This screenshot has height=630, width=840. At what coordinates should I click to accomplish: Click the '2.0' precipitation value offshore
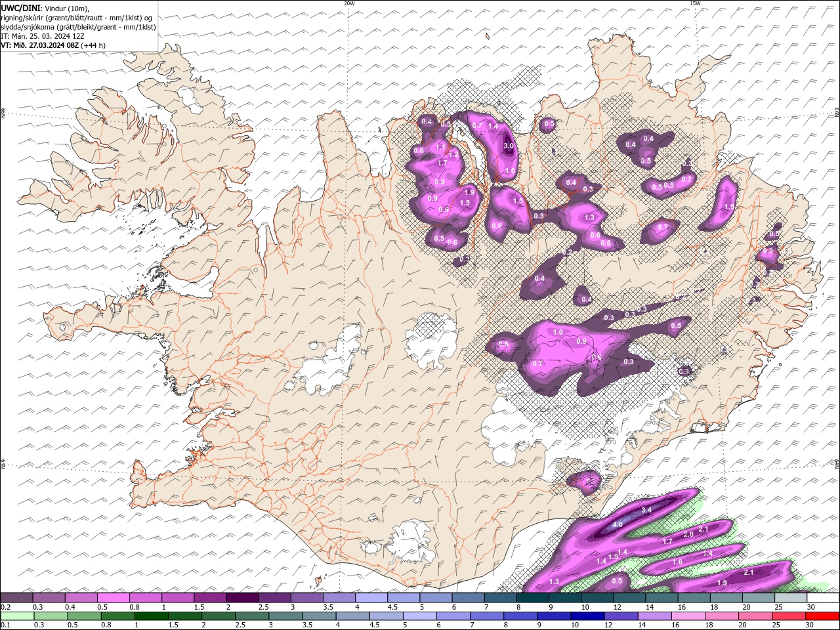[x=688, y=534]
